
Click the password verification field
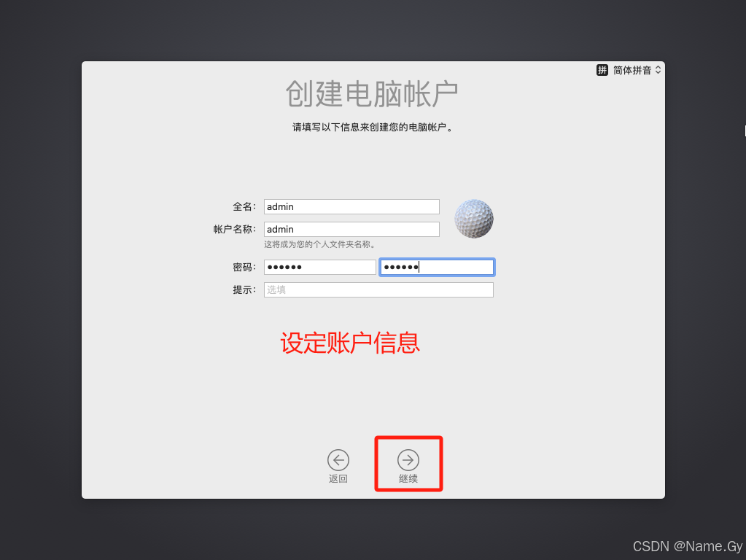coord(437,267)
